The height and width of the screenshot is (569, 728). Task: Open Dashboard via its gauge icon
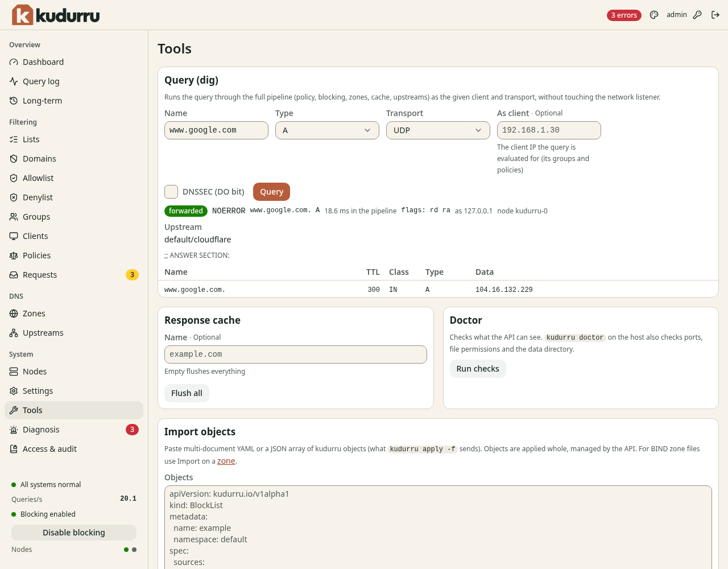(x=14, y=62)
